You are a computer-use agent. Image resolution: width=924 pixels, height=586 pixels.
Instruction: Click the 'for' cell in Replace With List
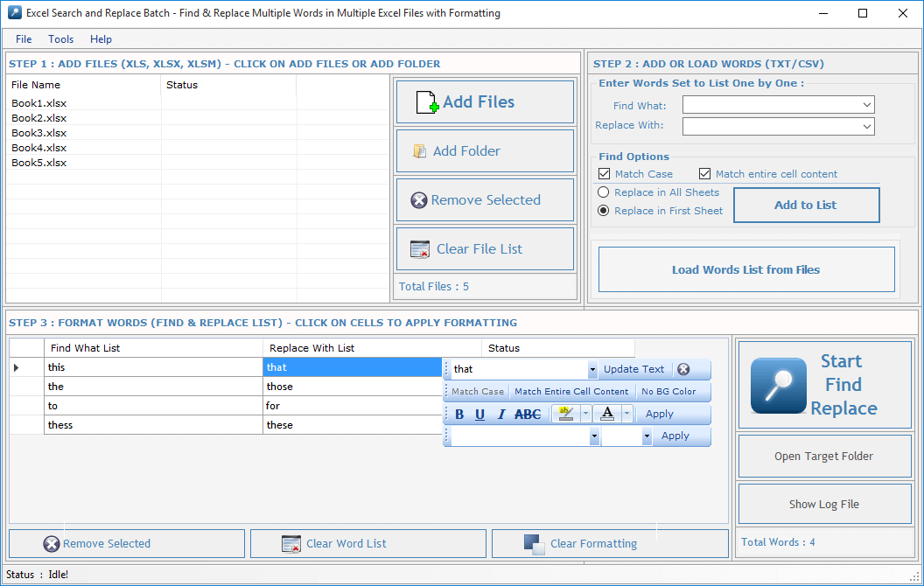[353, 406]
